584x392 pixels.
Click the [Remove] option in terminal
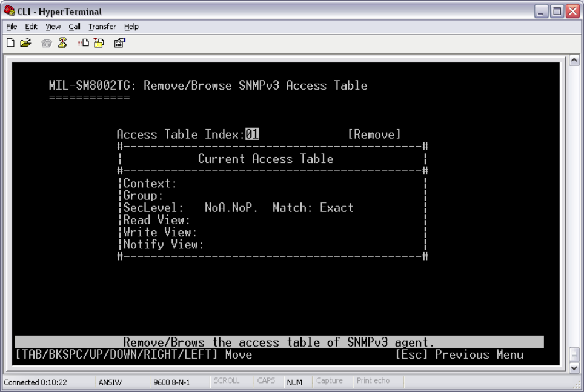[374, 134]
